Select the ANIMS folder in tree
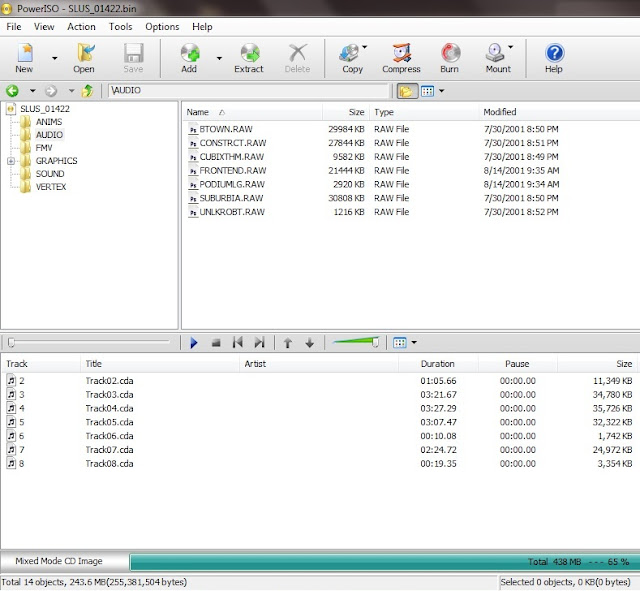This screenshot has width=640, height=591. pyautogui.click(x=49, y=122)
